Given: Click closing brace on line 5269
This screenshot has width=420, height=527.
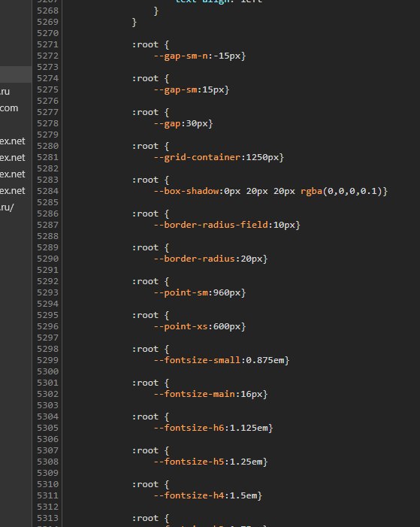Looking at the screenshot, I should (134, 23).
